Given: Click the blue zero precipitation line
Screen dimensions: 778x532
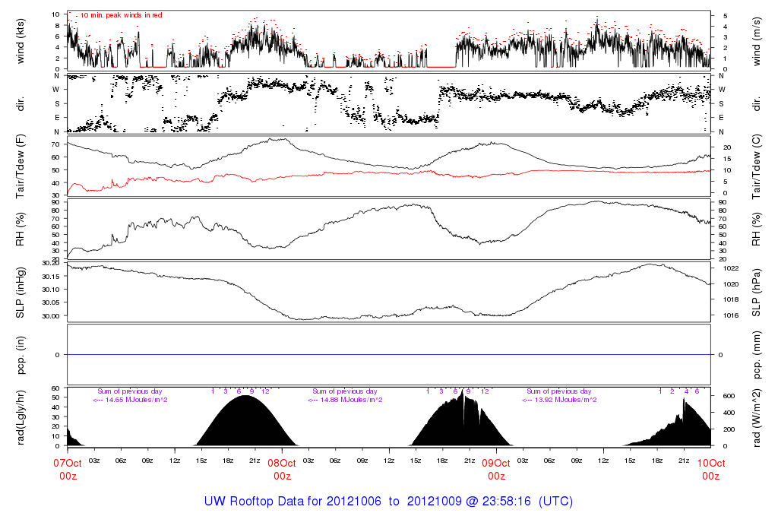Looking at the screenshot, I should click(x=388, y=355).
